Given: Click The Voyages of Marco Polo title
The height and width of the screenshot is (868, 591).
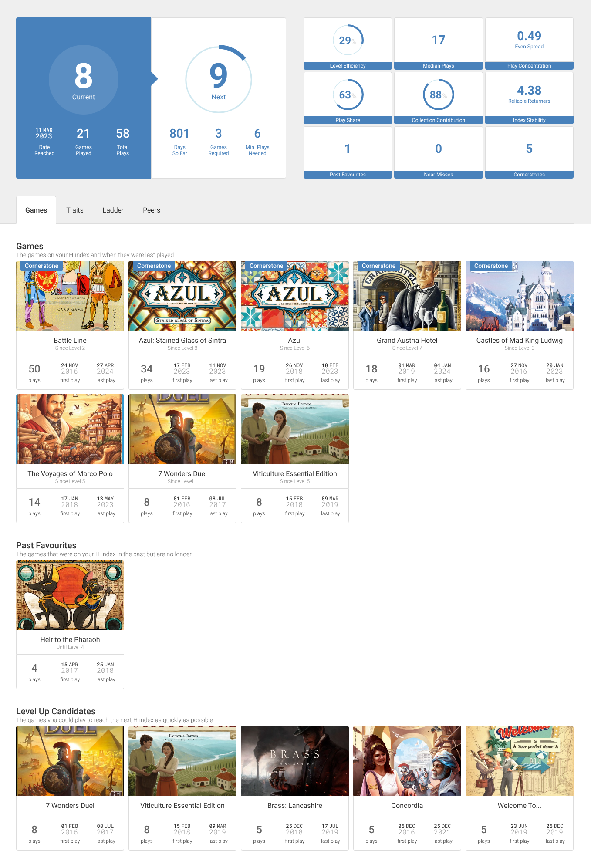Looking at the screenshot, I should pos(70,473).
